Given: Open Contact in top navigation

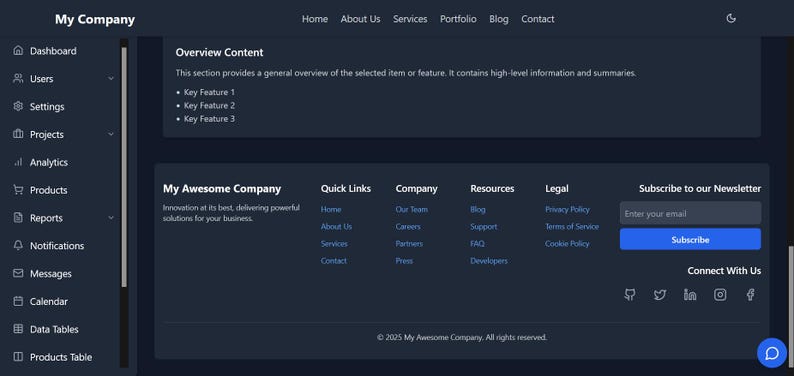Looking at the screenshot, I should click(x=538, y=19).
